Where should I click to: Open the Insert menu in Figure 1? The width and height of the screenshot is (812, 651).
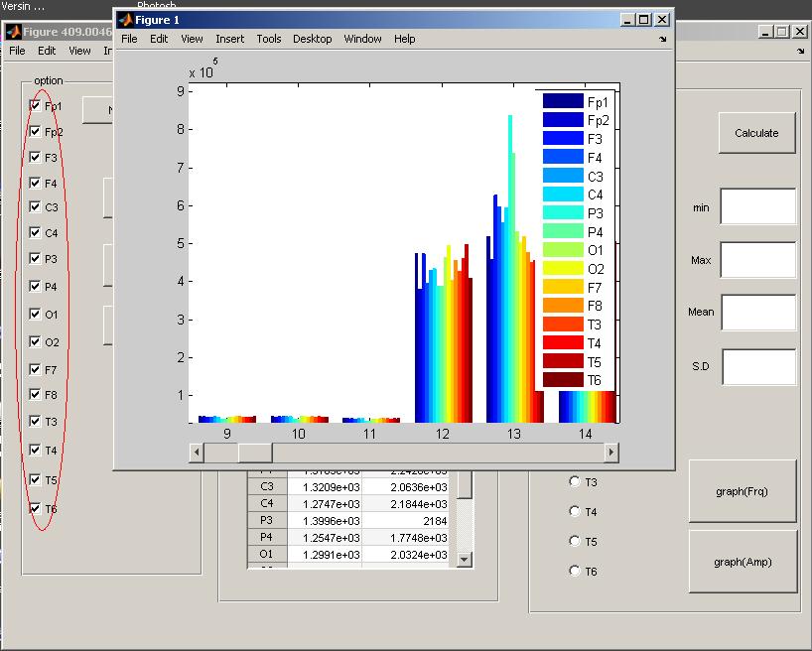pyautogui.click(x=230, y=39)
